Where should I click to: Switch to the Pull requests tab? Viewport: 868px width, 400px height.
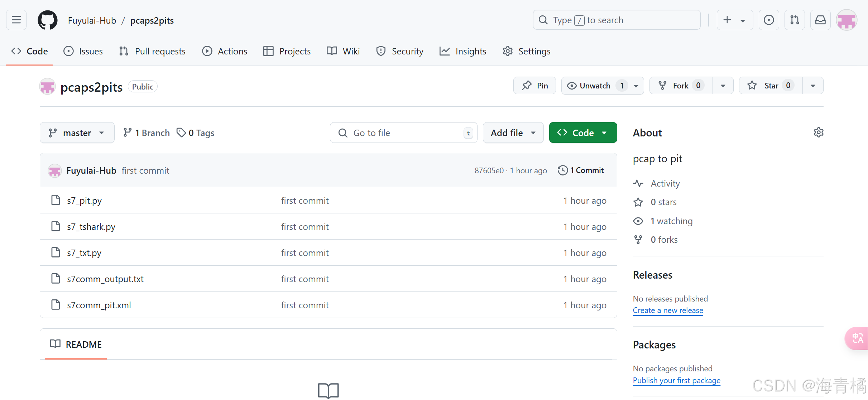(x=152, y=51)
